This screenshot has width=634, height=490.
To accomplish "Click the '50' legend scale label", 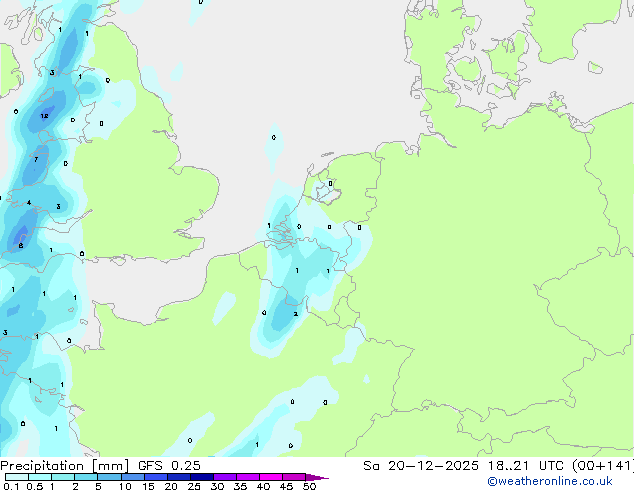I will click(309, 486).
